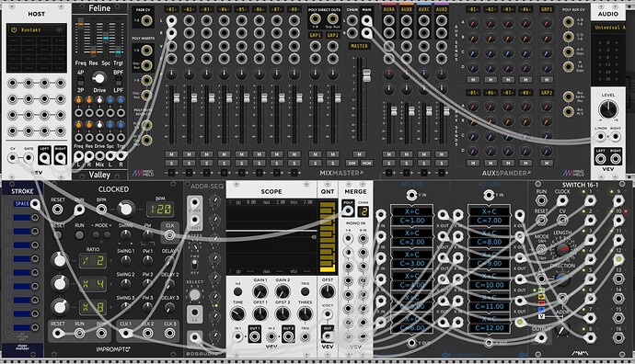Viewport: 635px width, 364px height.
Task: Click the Clocked first ratio knob
Action: click(x=60, y=260)
